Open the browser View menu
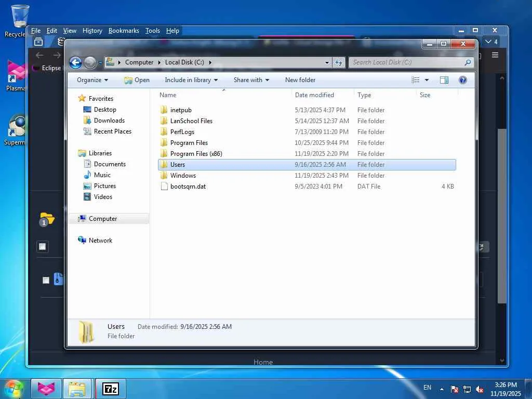Image resolution: width=532 pixels, height=399 pixels. click(x=70, y=31)
